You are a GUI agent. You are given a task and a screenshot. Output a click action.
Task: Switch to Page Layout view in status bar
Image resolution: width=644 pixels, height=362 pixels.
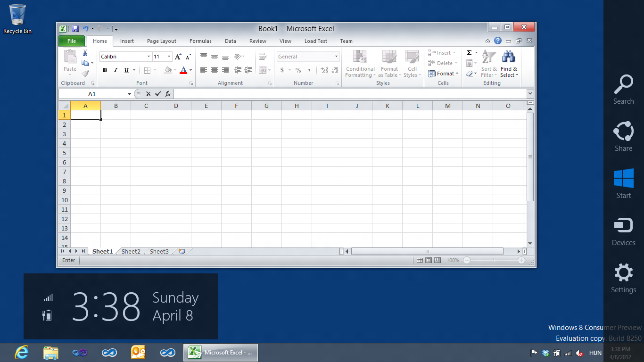click(x=429, y=260)
